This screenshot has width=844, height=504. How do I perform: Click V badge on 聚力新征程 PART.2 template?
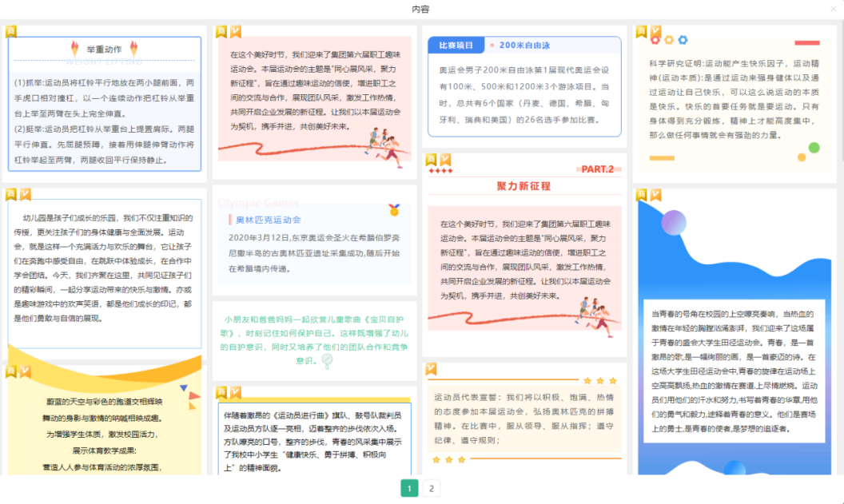point(445,160)
